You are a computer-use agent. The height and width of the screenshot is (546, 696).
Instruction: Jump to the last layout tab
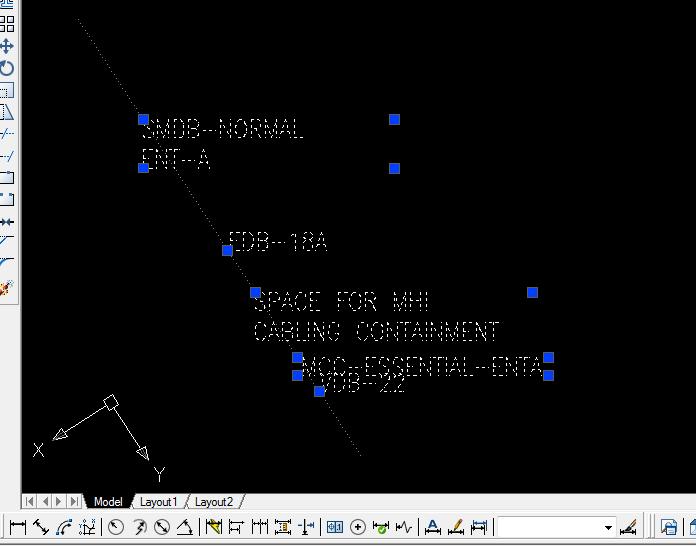coord(75,502)
